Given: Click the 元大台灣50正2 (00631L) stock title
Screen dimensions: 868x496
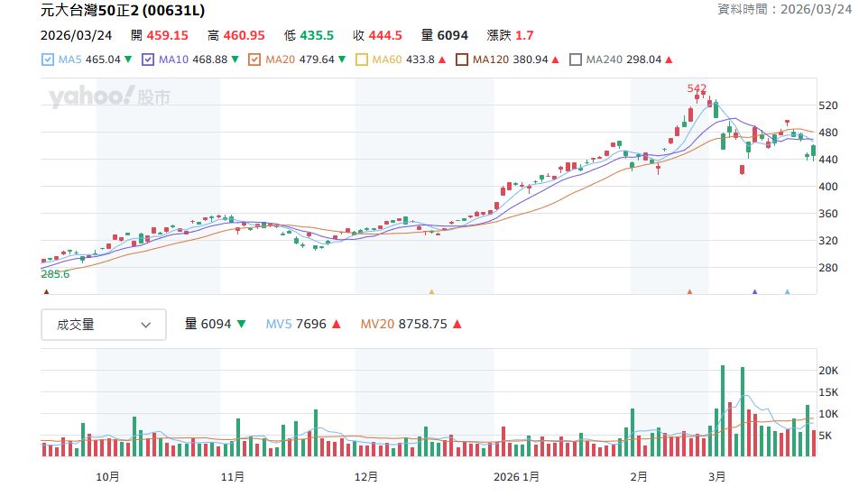Looking at the screenshot, I should click(123, 11).
